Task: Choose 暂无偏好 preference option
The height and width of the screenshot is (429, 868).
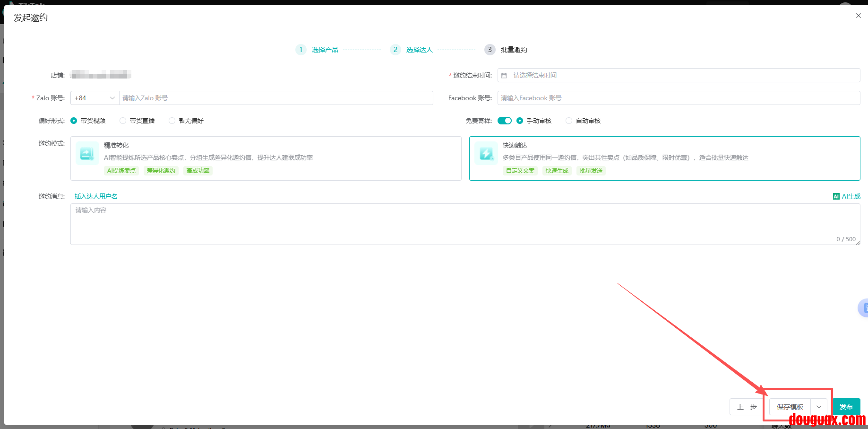Action: [x=172, y=121]
